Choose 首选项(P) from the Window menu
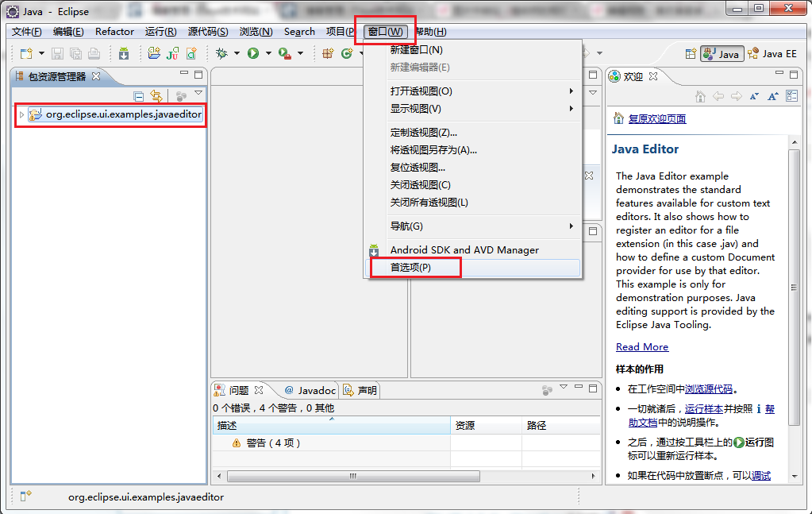This screenshot has height=514, width=812. 473,268
